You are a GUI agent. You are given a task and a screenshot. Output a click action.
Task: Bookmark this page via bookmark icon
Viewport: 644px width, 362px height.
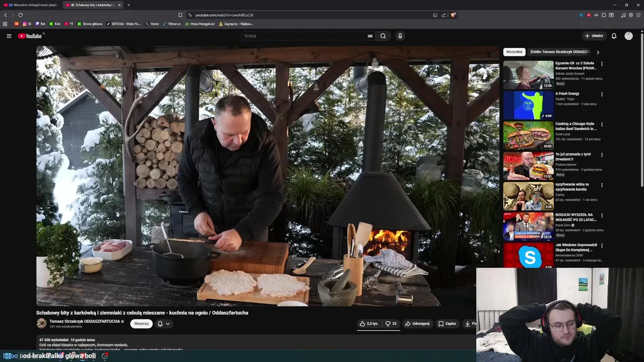[x=180, y=15]
